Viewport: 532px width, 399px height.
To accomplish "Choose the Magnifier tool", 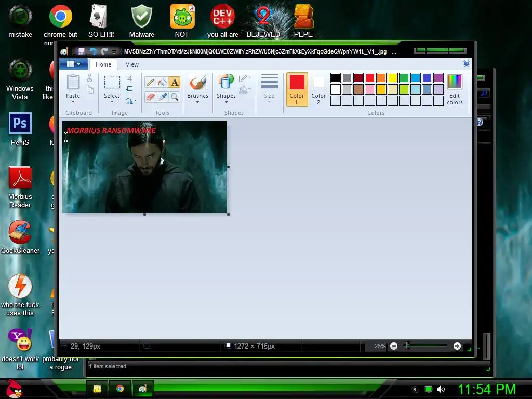I will tap(175, 97).
